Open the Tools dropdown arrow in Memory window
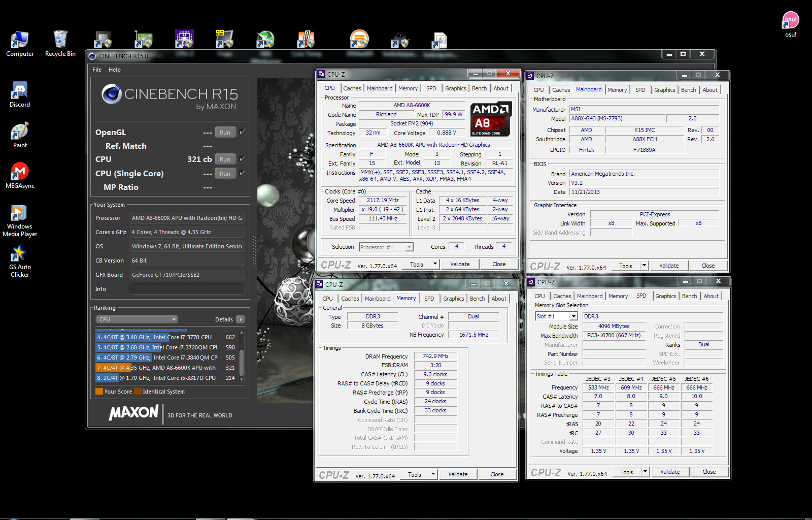 coord(433,474)
